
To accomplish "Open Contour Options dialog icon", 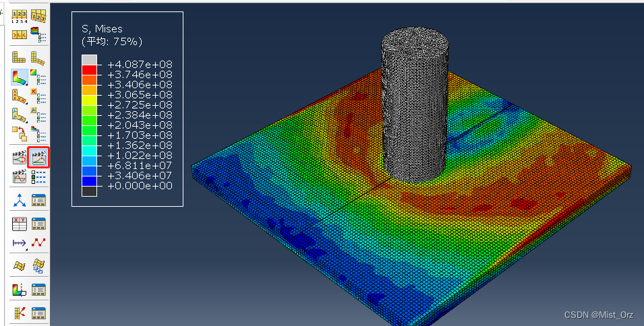I will [x=38, y=77].
